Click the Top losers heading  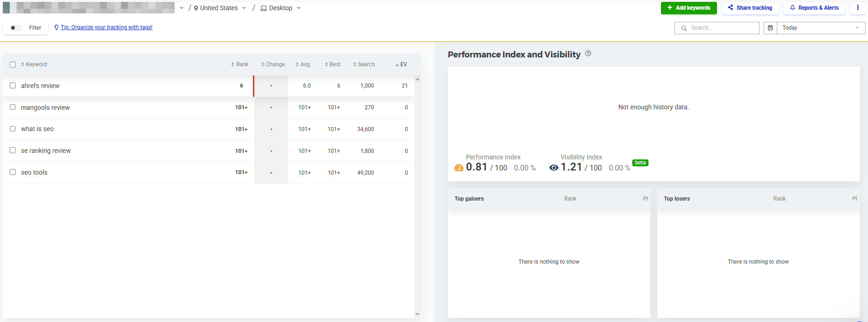coord(677,199)
